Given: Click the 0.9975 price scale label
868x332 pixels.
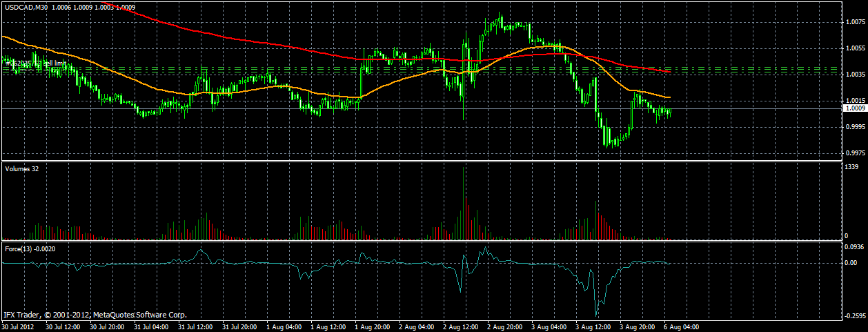Looking at the screenshot, I should pos(856,153).
